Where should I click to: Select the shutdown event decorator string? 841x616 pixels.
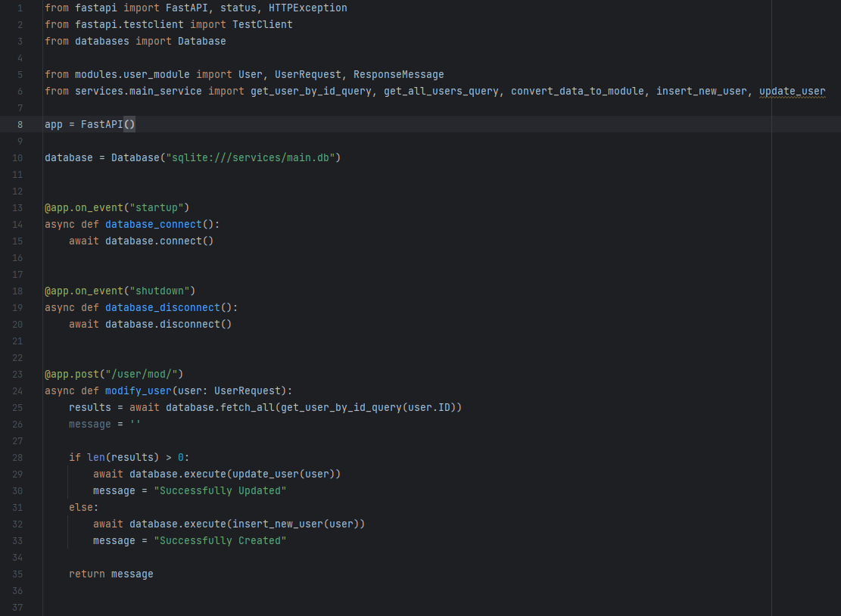(160, 291)
